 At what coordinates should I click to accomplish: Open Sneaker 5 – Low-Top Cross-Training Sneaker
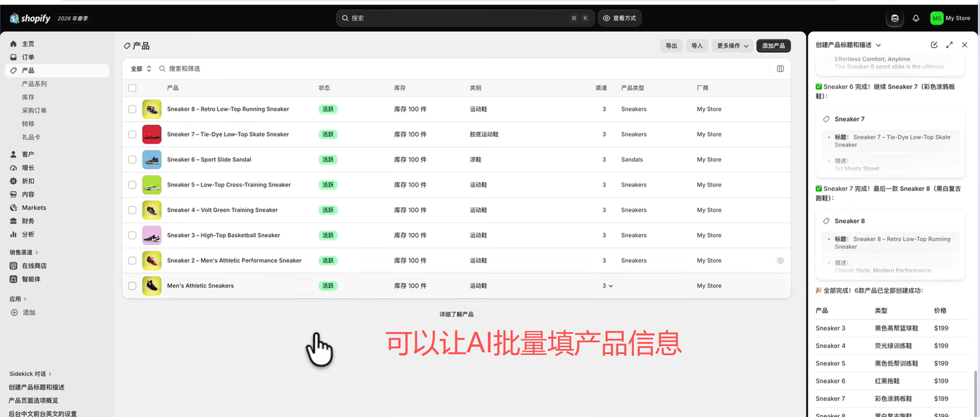(x=229, y=185)
